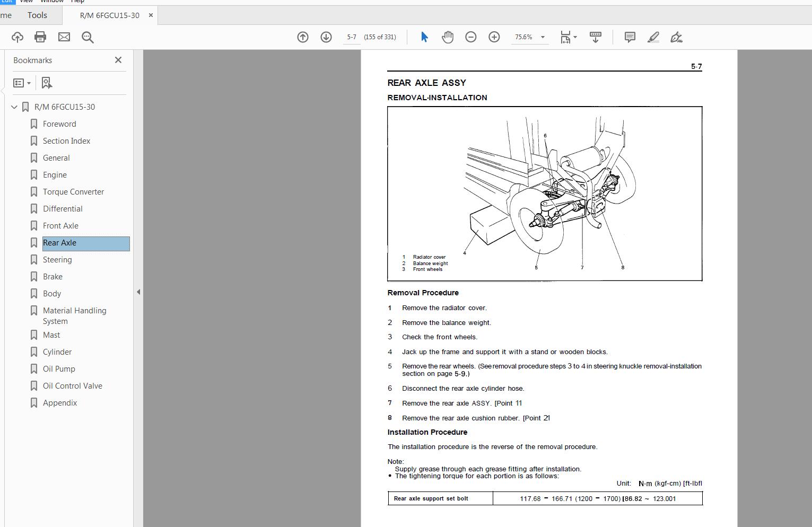
Task: Edit the page number field
Action: click(352, 37)
